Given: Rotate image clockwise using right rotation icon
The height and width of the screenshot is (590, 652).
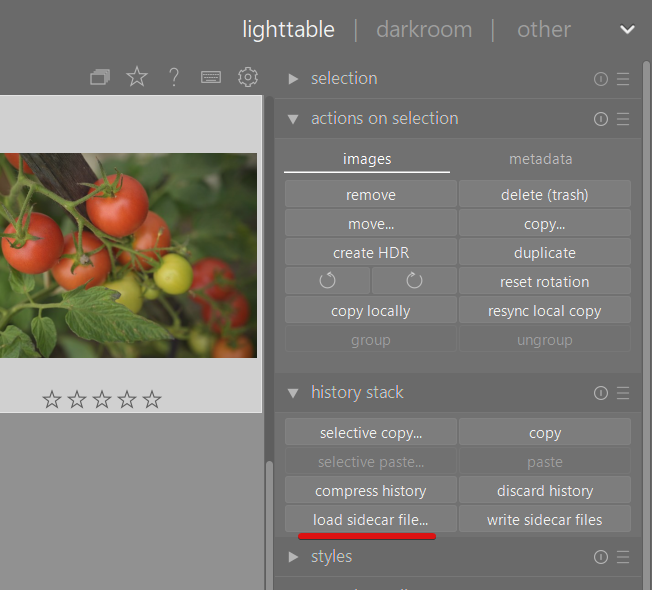Looking at the screenshot, I should coord(414,281).
